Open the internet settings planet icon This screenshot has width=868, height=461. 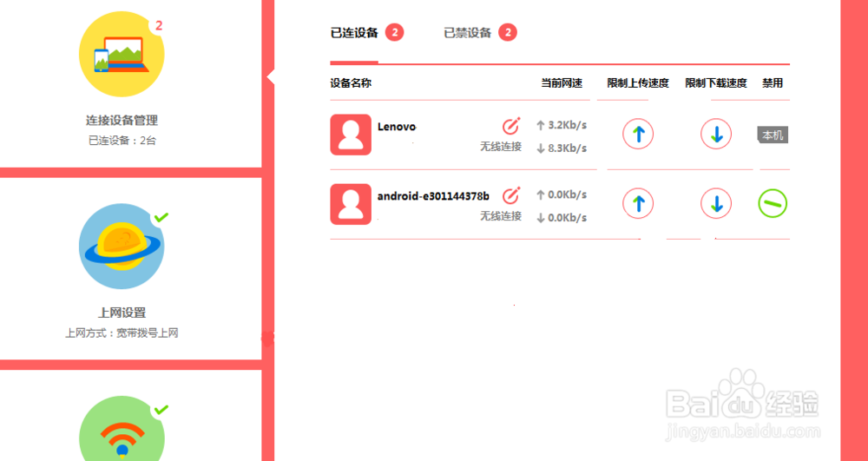click(122, 247)
